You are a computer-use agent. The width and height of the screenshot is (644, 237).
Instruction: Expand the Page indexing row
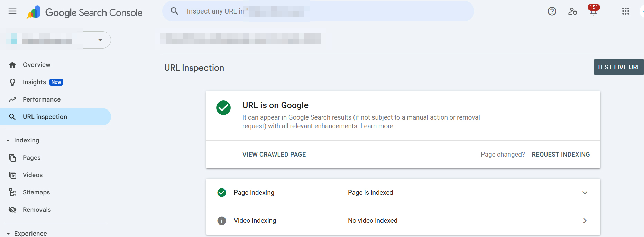(x=585, y=193)
